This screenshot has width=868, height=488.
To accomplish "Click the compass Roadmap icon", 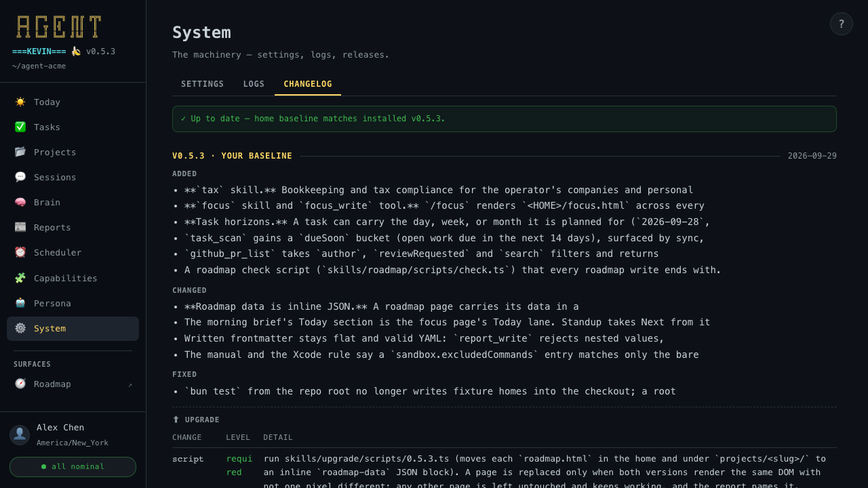I will (x=20, y=384).
